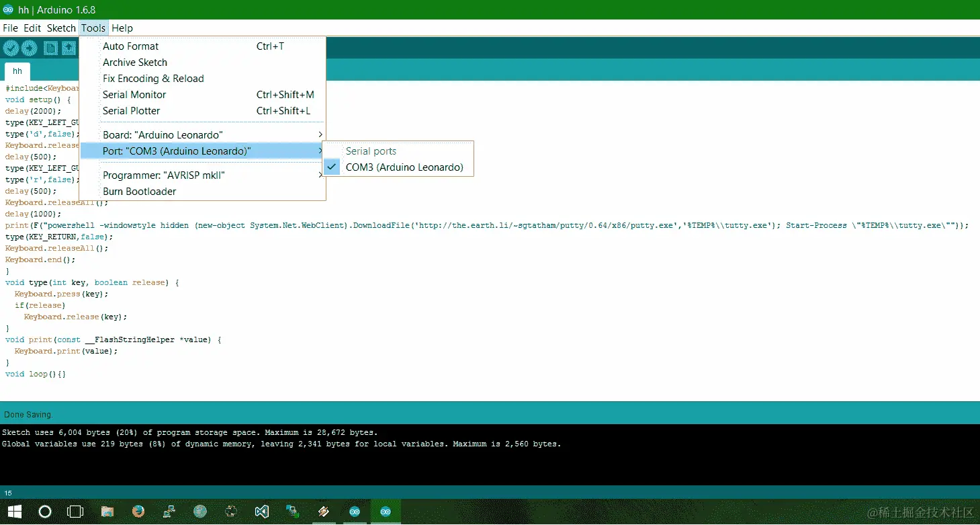This screenshot has height=525, width=980.
Task: Click the Verify checkmark toolbar icon
Action: click(x=11, y=48)
